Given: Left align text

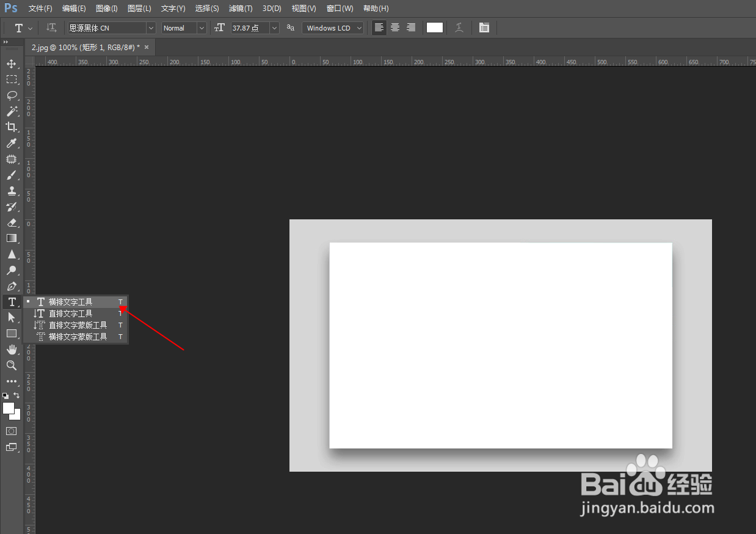Looking at the screenshot, I should pyautogui.click(x=379, y=27).
